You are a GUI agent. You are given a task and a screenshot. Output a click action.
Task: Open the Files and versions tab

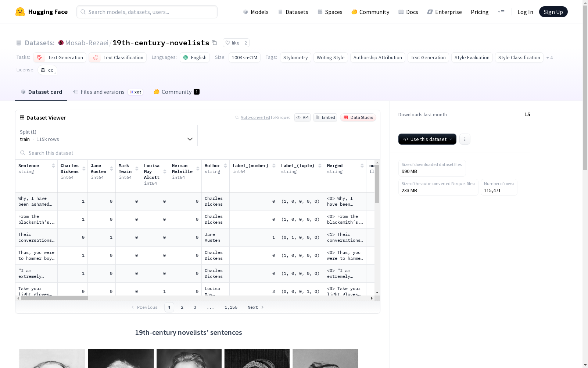tap(108, 92)
